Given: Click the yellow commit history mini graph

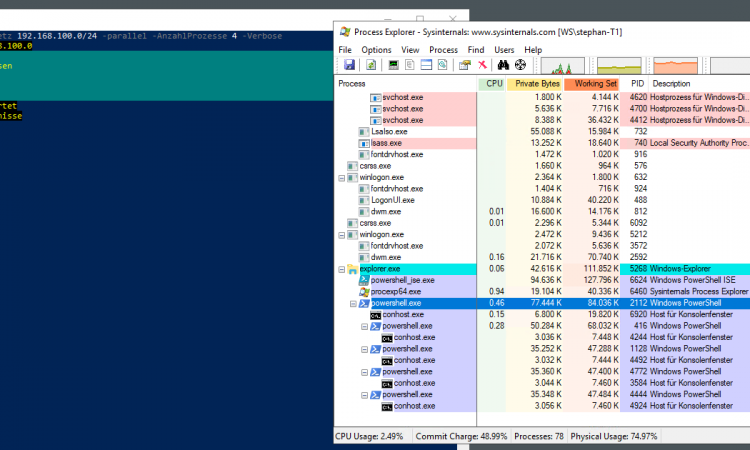Looking at the screenshot, I should pyautogui.click(x=619, y=66).
